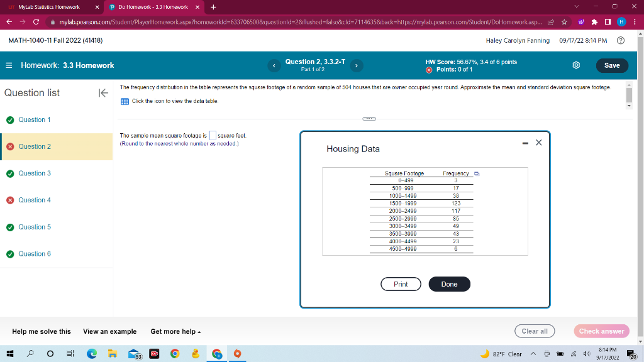Open the Mail app showing 53 notifications
Image resolution: width=644 pixels, height=362 pixels.
133,354
